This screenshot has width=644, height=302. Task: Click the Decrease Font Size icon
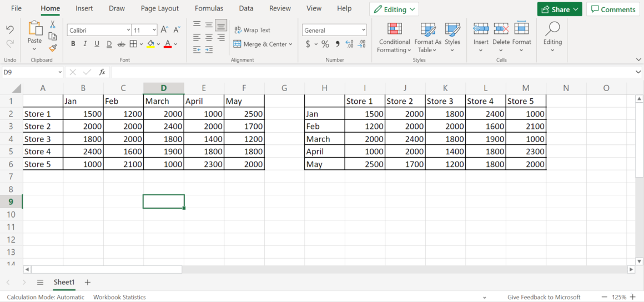click(177, 30)
